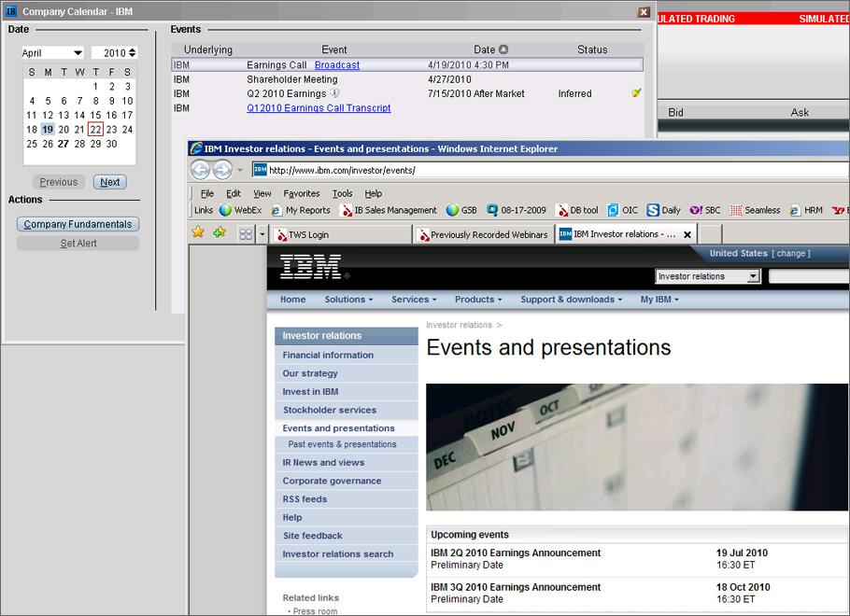850x616 pixels.
Task: Click the Company Calendar window title icon
Action: pos(11,11)
